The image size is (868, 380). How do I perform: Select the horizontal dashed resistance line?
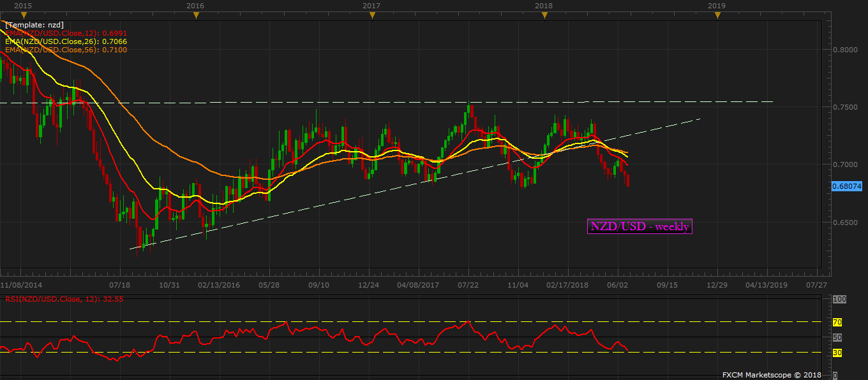click(387, 101)
